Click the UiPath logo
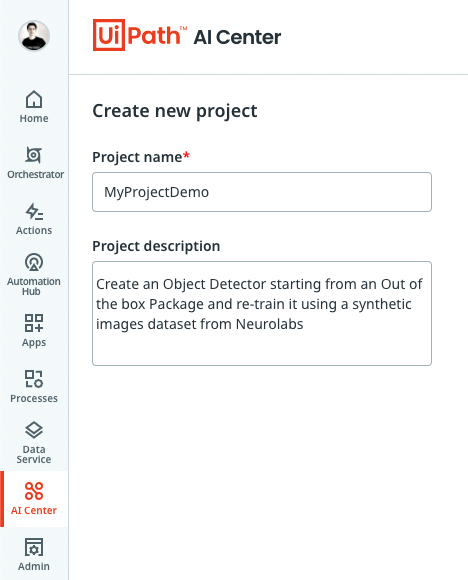Screen dimensions: 468x580 click(x=139, y=35)
